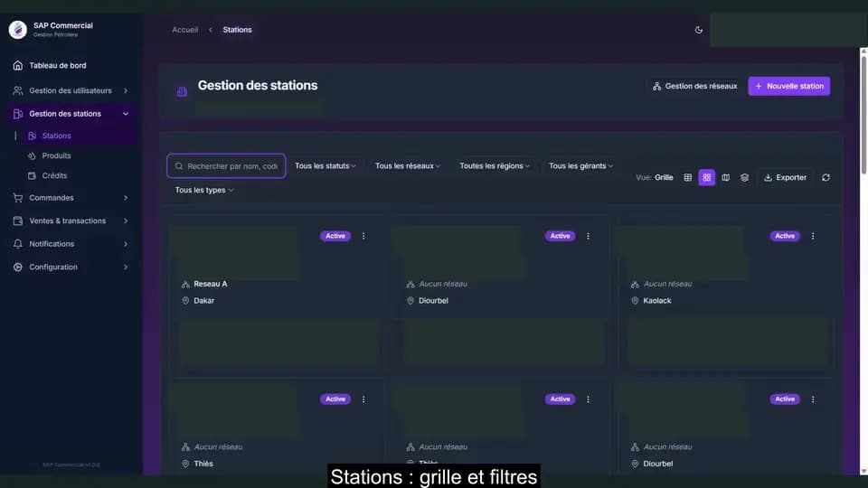Click the station icon beside page title
This screenshot has height=488, width=868.
pyautogui.click(x=182, y=91)
